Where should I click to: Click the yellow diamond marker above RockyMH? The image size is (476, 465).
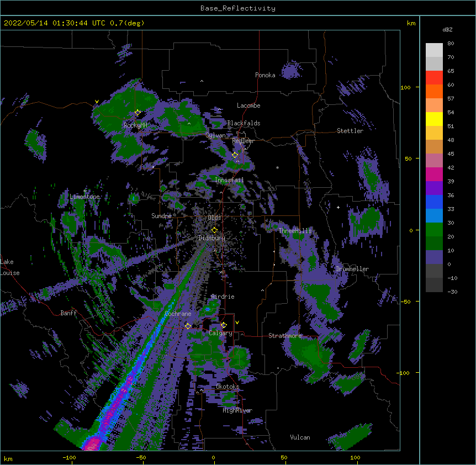click(137, 113)
